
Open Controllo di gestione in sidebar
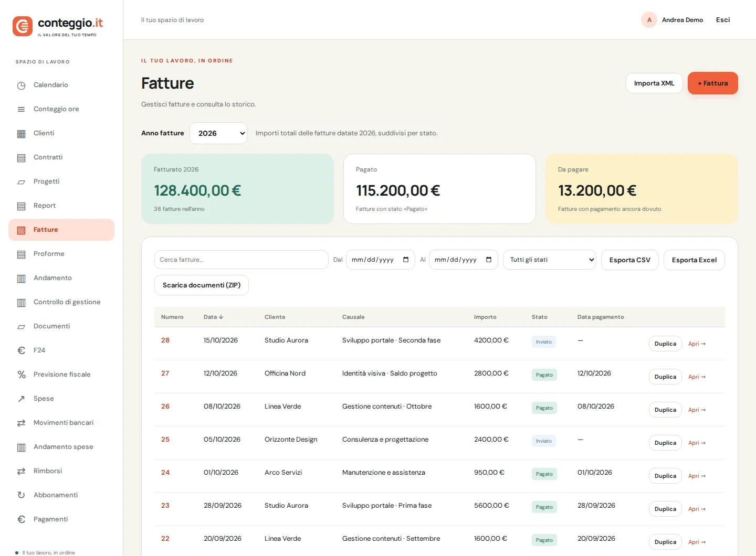click(61, 302)
